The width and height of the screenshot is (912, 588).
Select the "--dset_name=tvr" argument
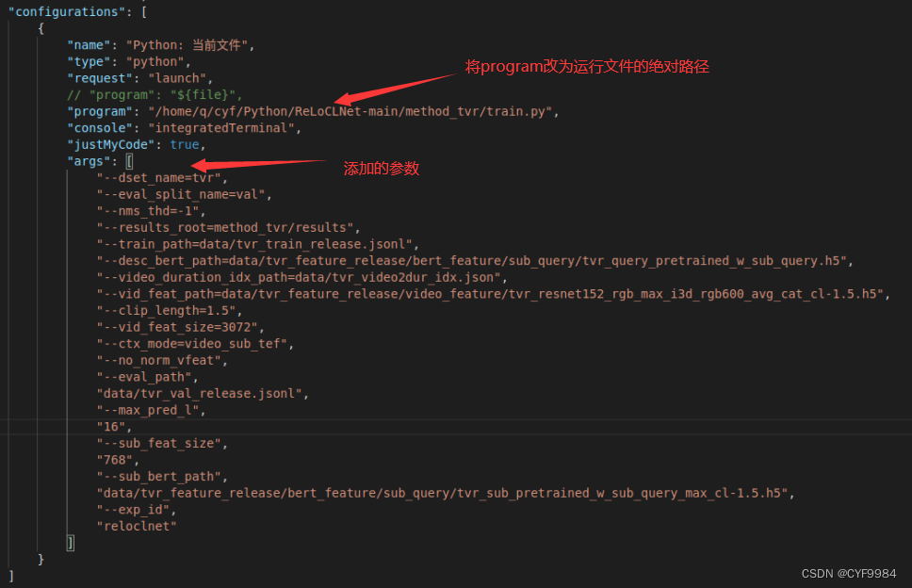161,177
